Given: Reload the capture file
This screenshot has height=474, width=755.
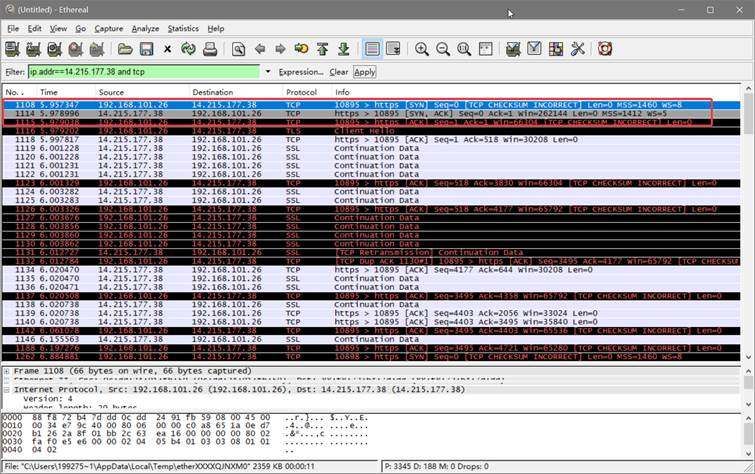Looking at the screenshot, I should click(x=188, y=49).
